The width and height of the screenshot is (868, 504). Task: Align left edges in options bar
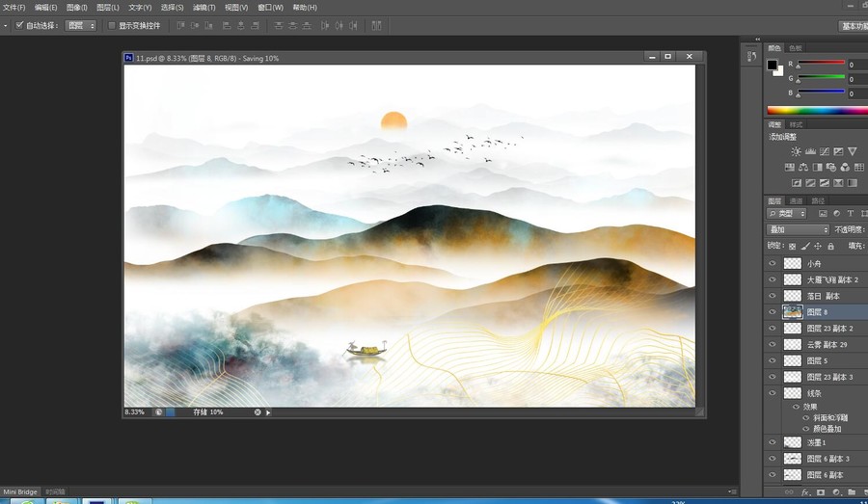(x=227, y=25)
